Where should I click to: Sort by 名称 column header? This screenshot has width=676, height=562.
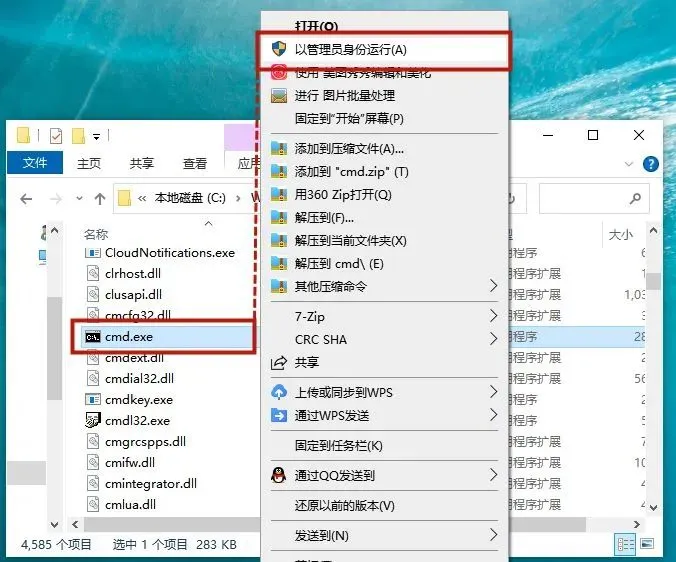click(x=96, y=234)
